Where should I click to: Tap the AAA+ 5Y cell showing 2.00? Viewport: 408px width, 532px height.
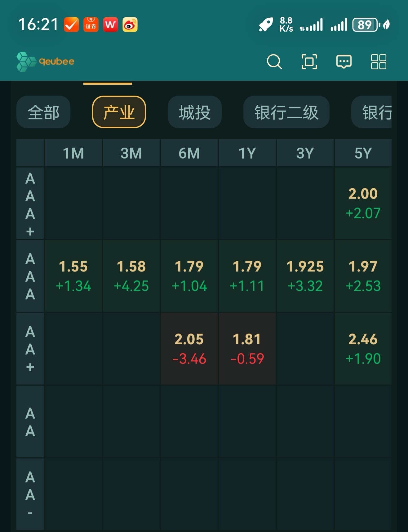[x=363, y=203]
